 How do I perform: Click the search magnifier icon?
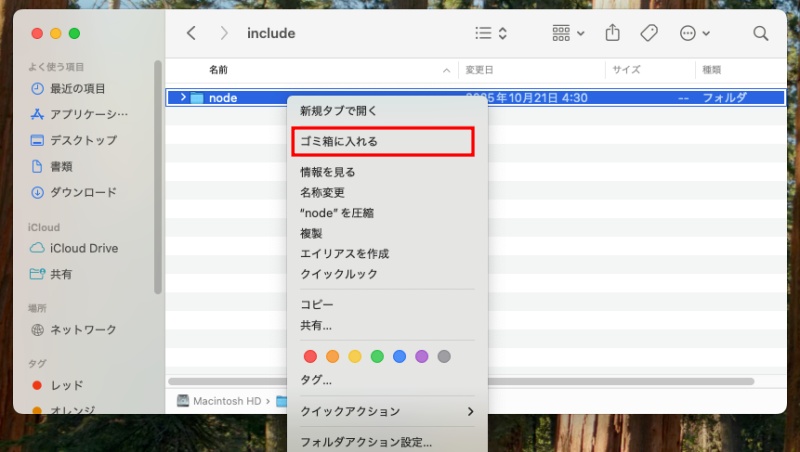pos(760,33)
